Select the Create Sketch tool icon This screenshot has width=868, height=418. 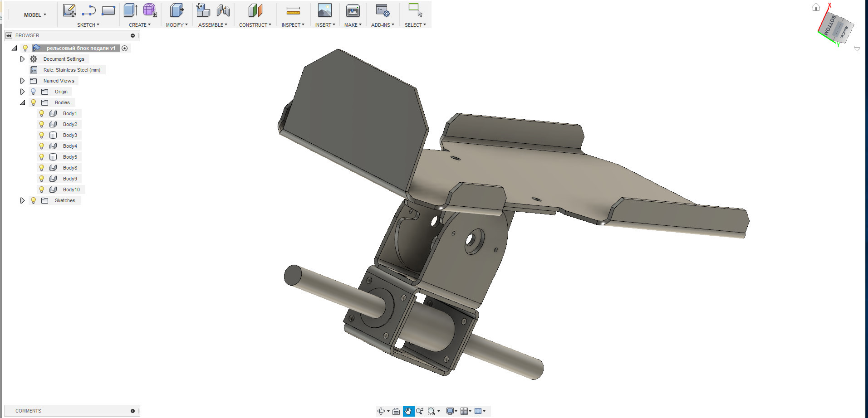69,10
